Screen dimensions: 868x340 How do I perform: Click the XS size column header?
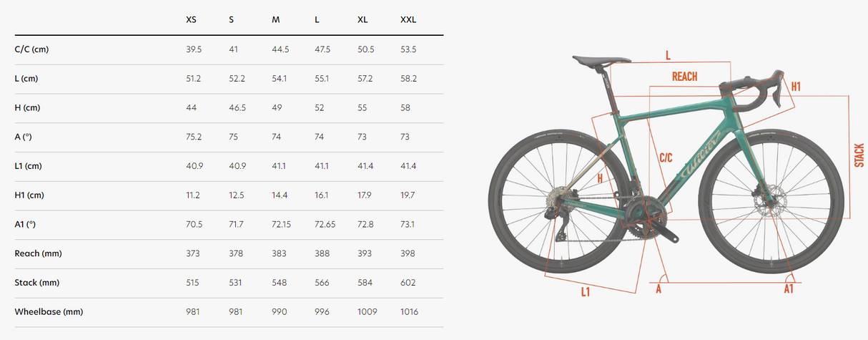(191, 19)
